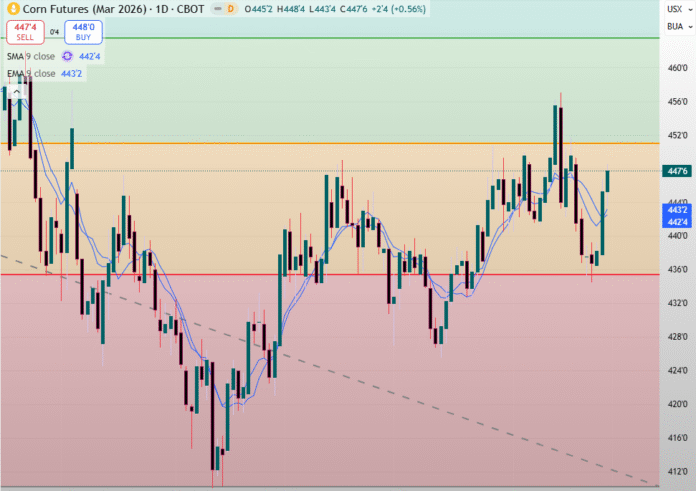Click the orange corn symbol logo
The height and width of the screenshot is (491, 696).
13,9
